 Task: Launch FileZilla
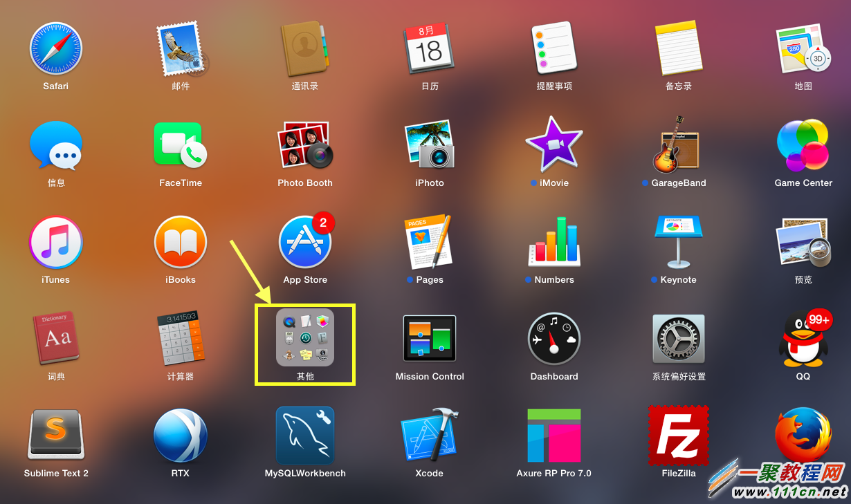tap(679, 436)
